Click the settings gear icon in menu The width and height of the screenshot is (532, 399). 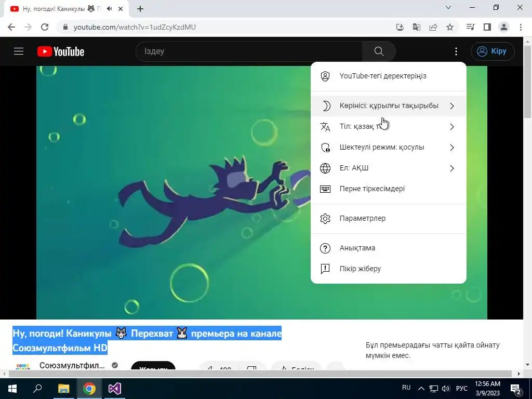325,219
